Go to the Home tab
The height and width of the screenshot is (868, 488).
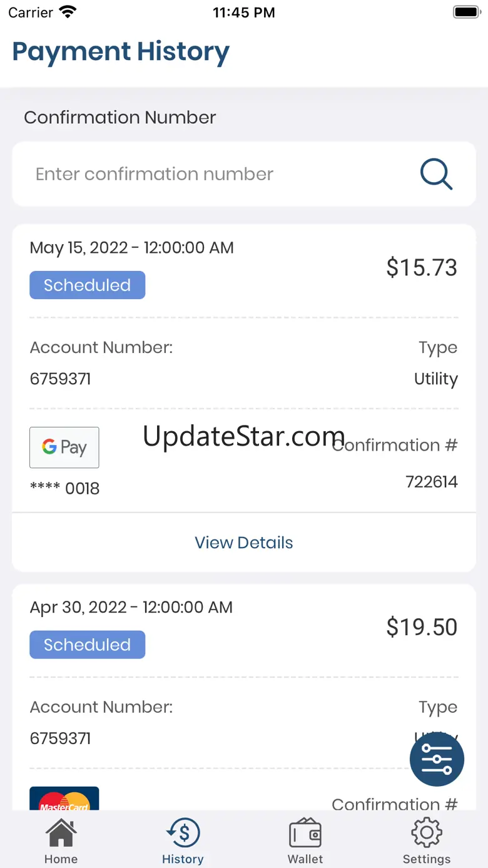click(61, 842)
